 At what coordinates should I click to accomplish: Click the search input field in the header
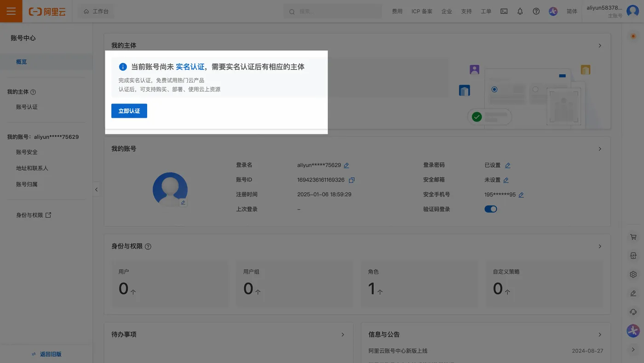[x=333, y=12]
